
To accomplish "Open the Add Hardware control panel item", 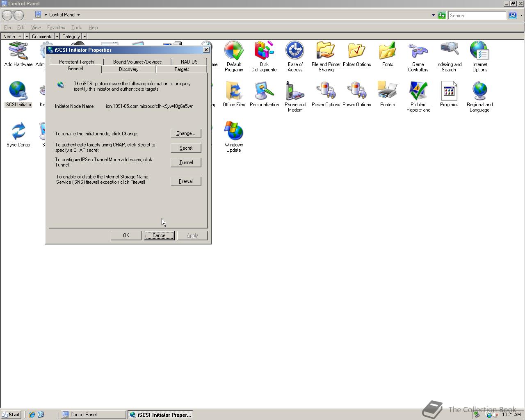I will [x=18, y=54].
